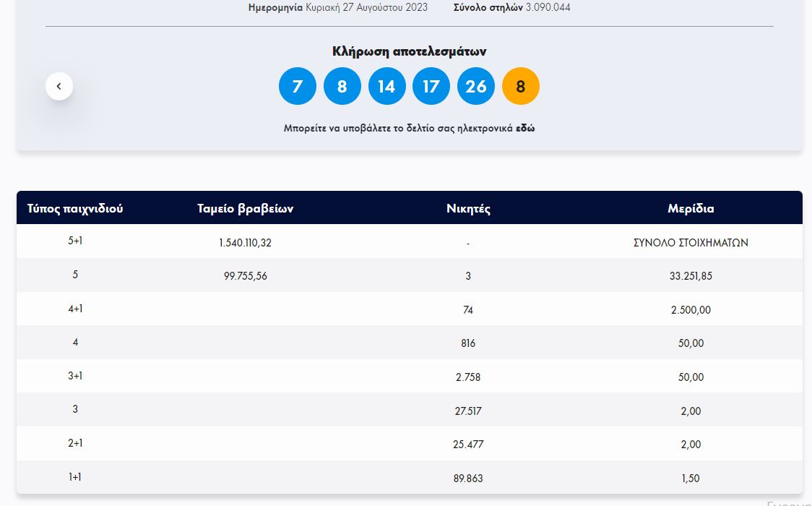Select the Μερίδια column header
Image resolution: width=812 pixels, height=506 pixels.
click(691, 208)
